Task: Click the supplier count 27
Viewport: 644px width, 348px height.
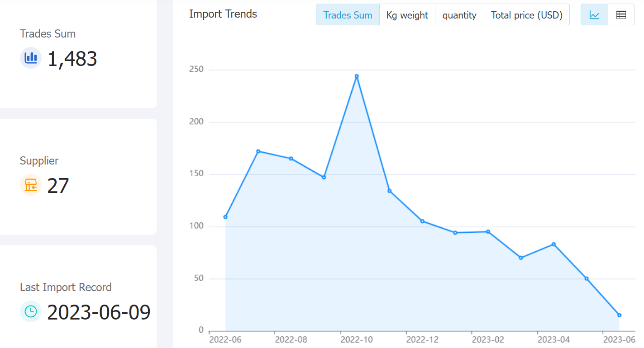Action: pos(58,186)
